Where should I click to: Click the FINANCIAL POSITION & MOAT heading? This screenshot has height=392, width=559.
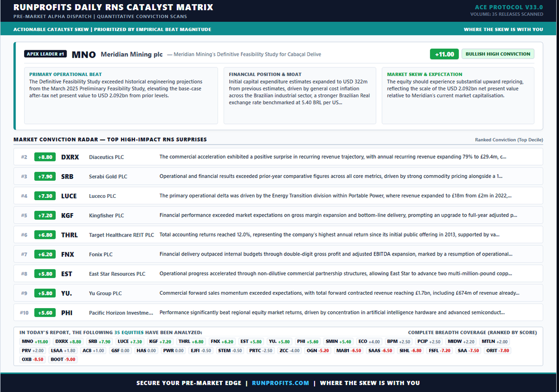coord(265,74)
